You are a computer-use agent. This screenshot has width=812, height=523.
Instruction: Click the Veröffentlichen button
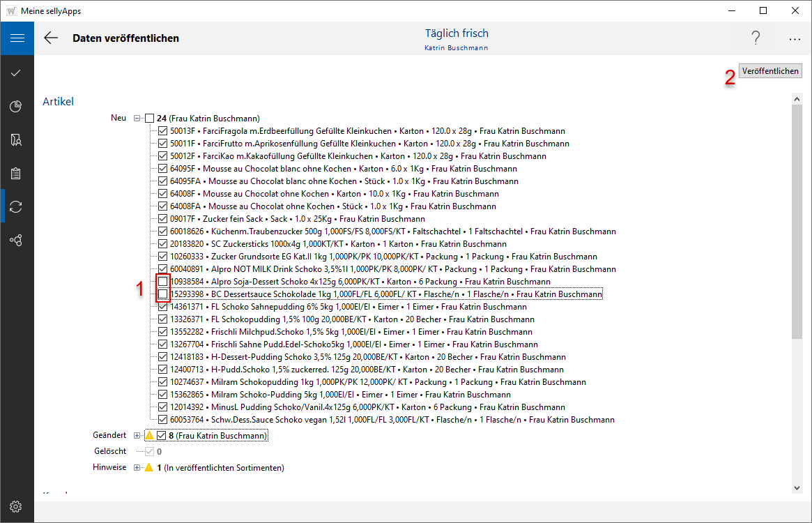coord(770,71)
